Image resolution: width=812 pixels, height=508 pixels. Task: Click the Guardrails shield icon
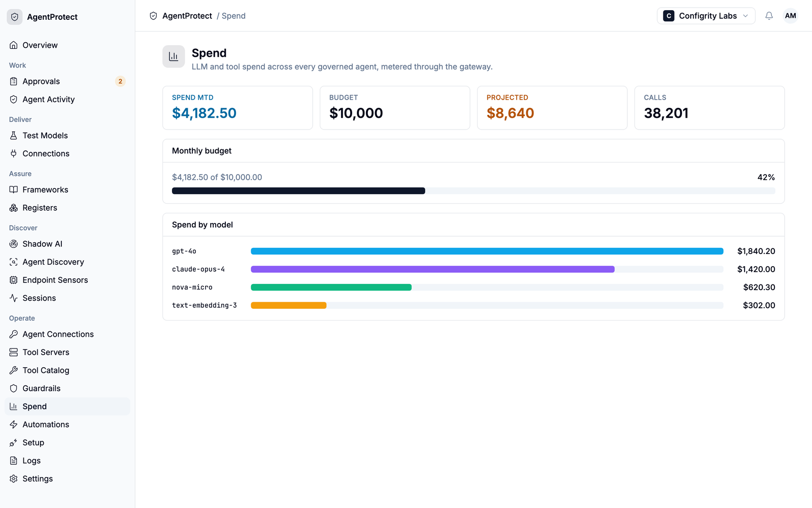(14, 389)
